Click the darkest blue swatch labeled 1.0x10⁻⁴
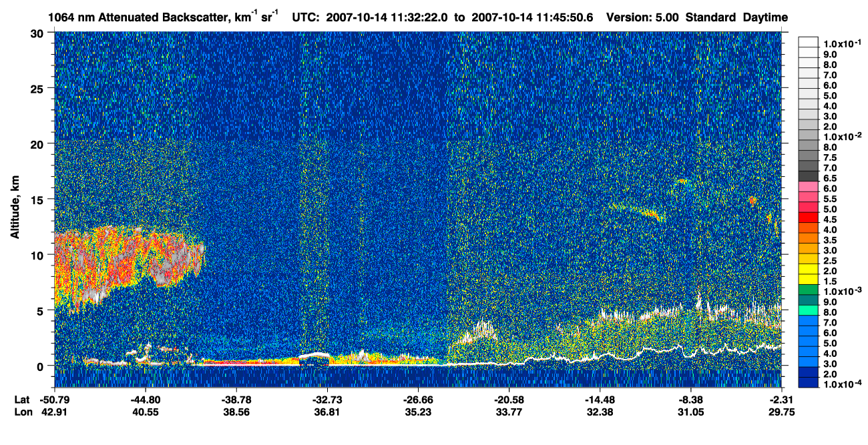This screenshot has height=445, width=868. [808, 382]
